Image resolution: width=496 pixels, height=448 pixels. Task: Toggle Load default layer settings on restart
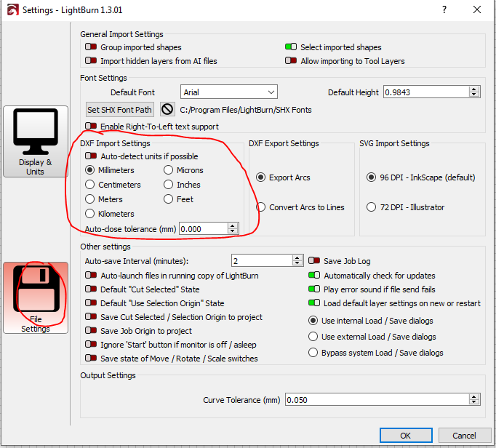click(x=314, y=303)
